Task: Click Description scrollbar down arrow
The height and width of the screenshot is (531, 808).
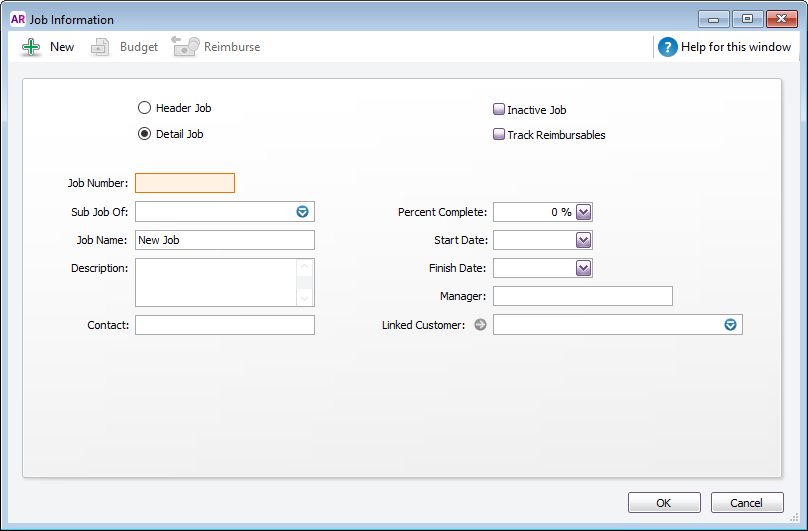Action: [x=305, y=298]
